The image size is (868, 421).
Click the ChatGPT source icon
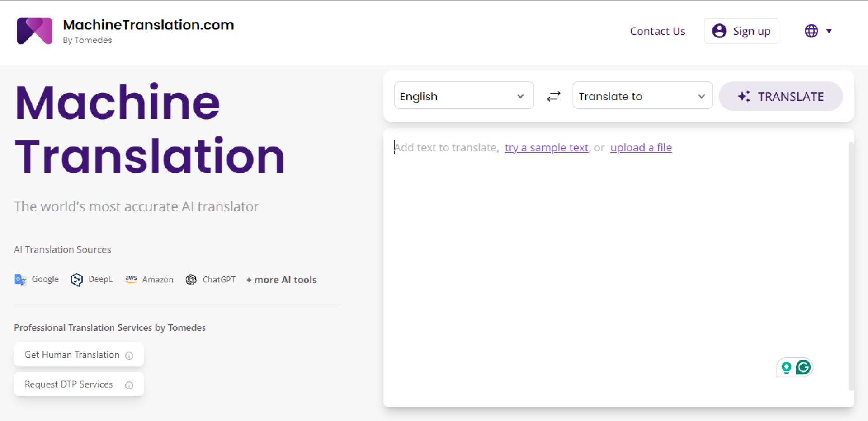click(x=191, y=280)
